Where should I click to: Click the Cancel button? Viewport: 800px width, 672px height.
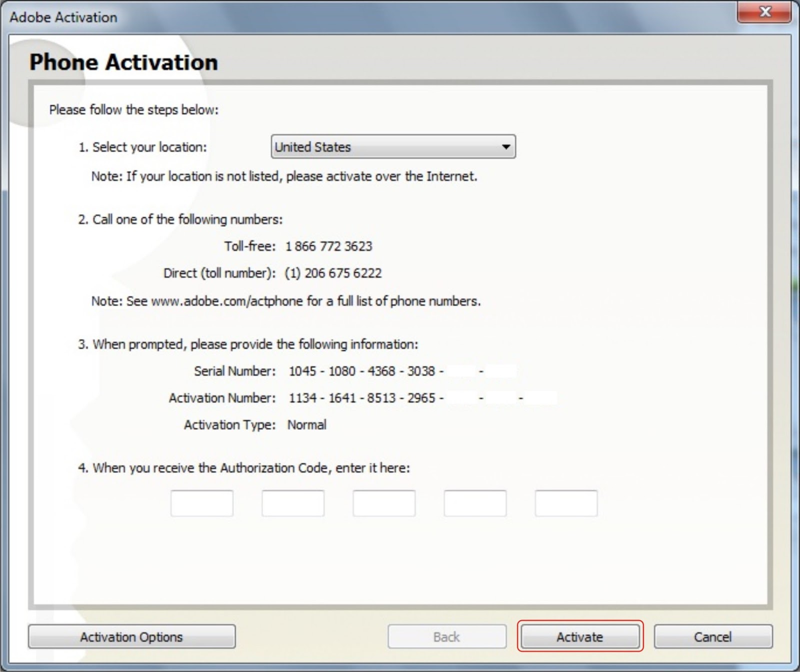[x=713, y=637]
